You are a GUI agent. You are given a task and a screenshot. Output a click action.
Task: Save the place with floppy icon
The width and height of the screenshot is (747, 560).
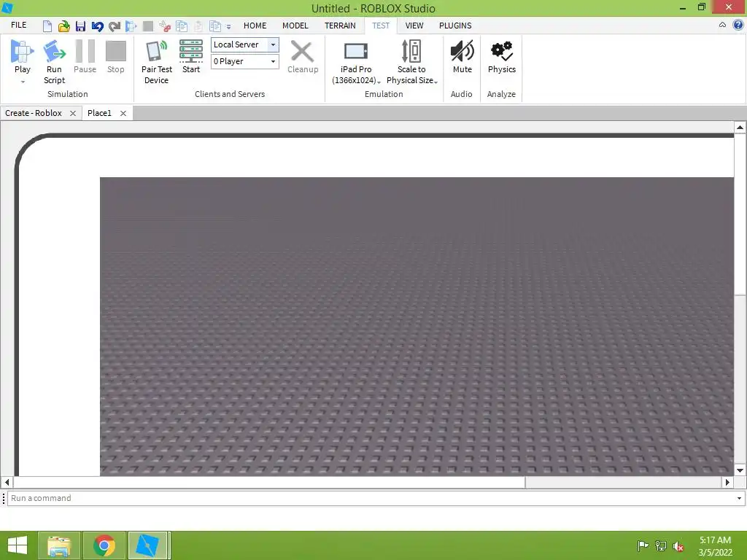(x=80, y=26)
